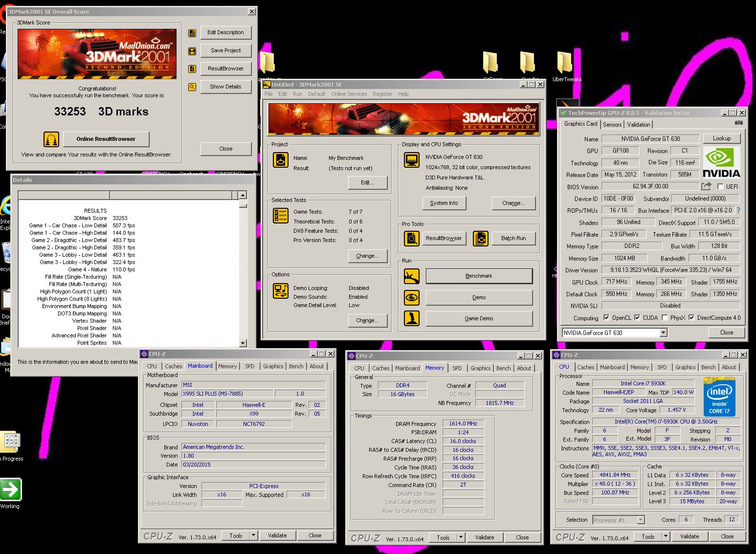Viewport: 756px width, 554px height.
Task: Click the Bus Interface question mark in GPU-Z
Action: 738,210
